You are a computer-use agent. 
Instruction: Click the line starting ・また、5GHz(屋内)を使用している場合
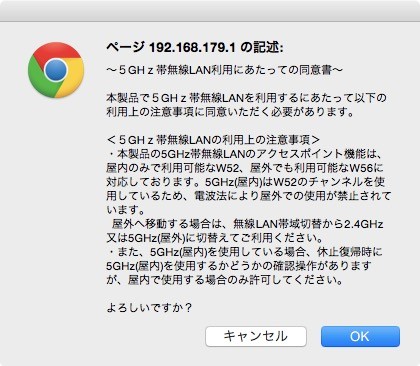[244, 252]
